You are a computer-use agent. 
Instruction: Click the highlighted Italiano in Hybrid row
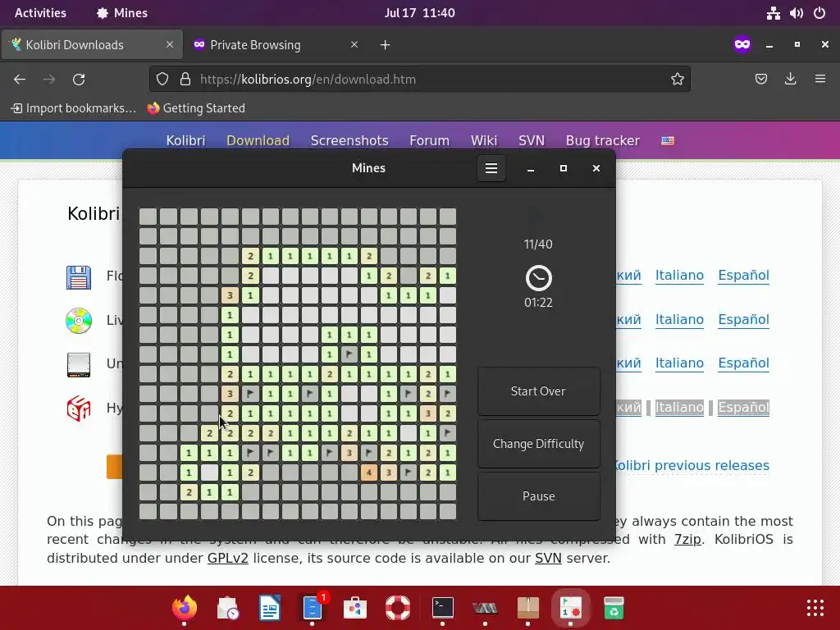tap(679, 407)
